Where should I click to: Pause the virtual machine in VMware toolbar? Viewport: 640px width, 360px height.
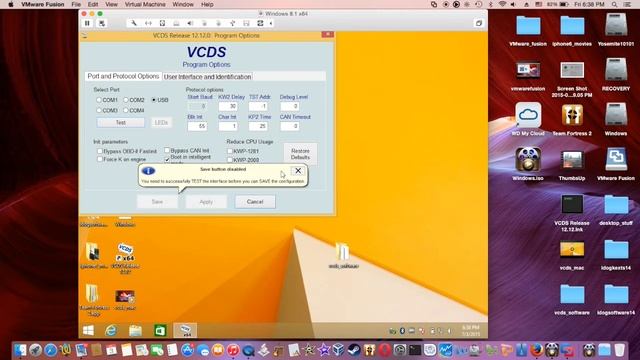(x=87, y=23)
